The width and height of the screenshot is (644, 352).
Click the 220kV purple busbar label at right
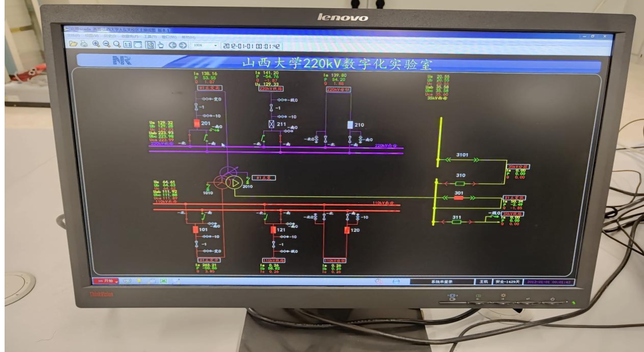coord(386,145)
